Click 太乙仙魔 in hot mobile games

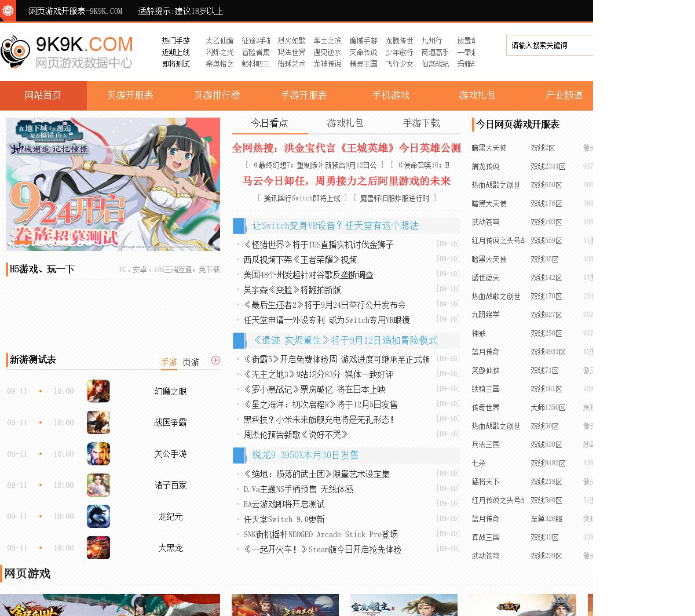tap(220, 41)
